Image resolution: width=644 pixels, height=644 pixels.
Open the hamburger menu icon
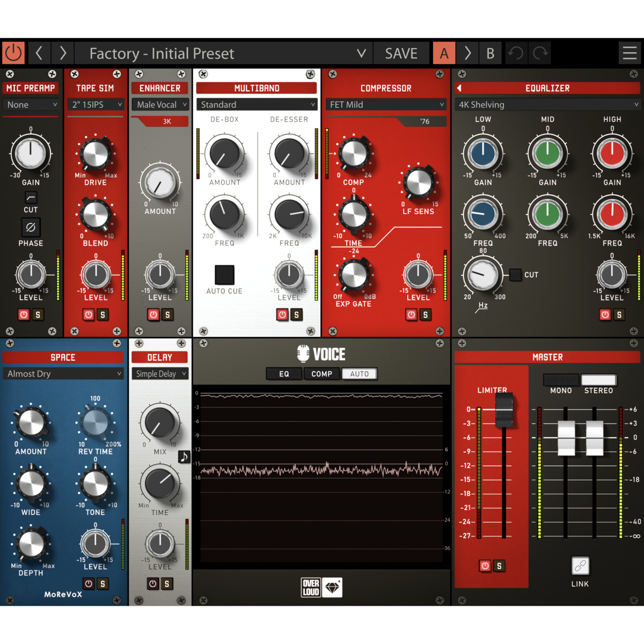(630, 53)
